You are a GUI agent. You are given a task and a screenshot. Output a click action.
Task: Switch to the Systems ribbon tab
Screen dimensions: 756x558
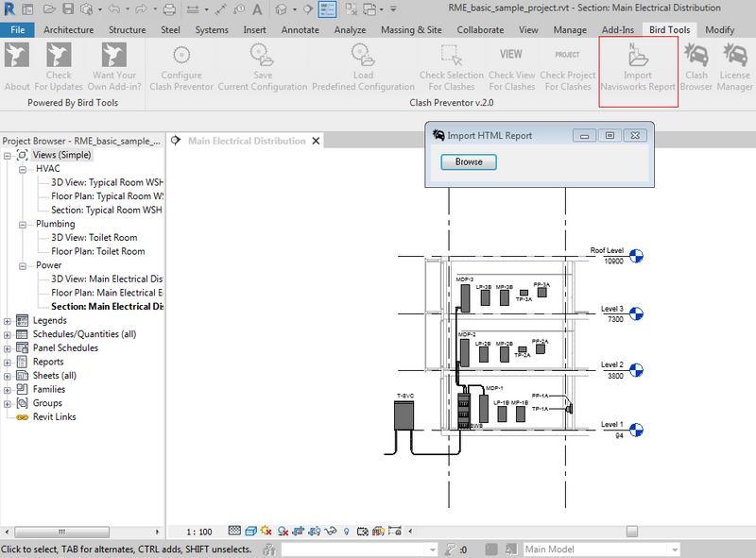(x=212, y=30)
